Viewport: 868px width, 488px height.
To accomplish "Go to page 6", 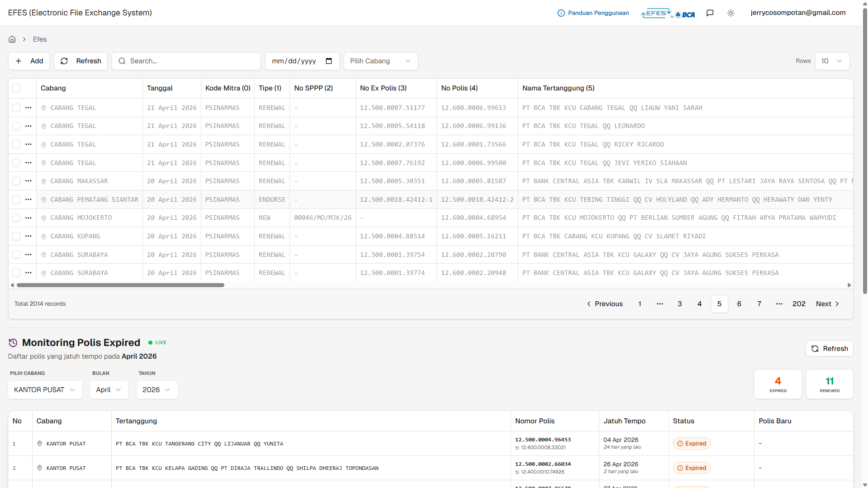I will tap(740, 304).
